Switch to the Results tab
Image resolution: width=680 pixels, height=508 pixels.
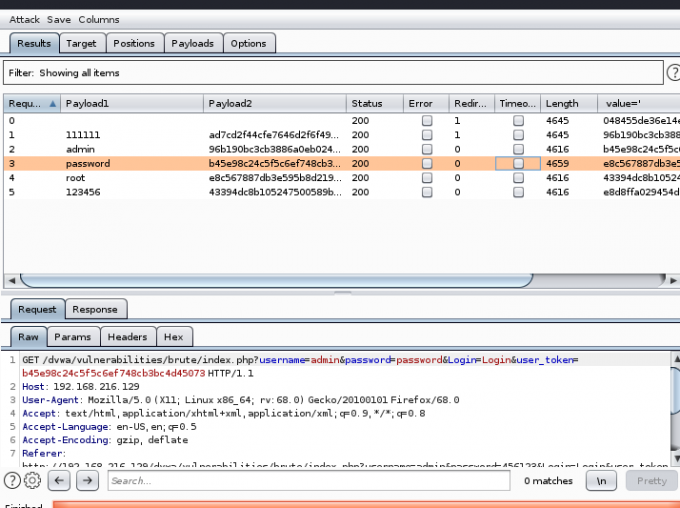tap(34, 43)
